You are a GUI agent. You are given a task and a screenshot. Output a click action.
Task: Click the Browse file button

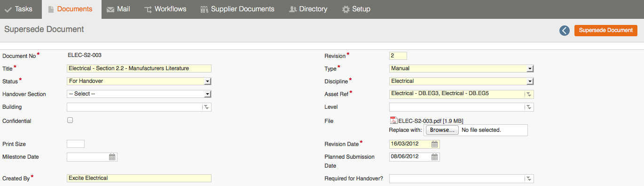point(442,130)
